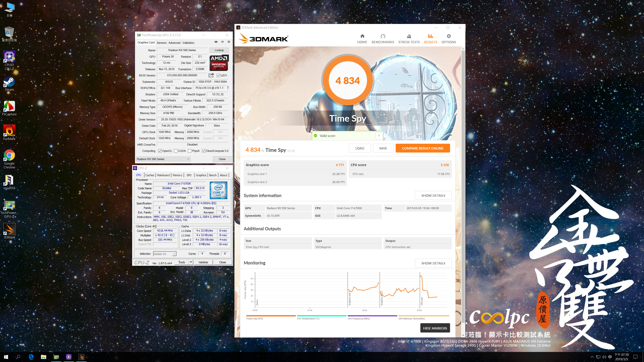Switch to the GPU-Z Sensors tab

tap(161, 43)
